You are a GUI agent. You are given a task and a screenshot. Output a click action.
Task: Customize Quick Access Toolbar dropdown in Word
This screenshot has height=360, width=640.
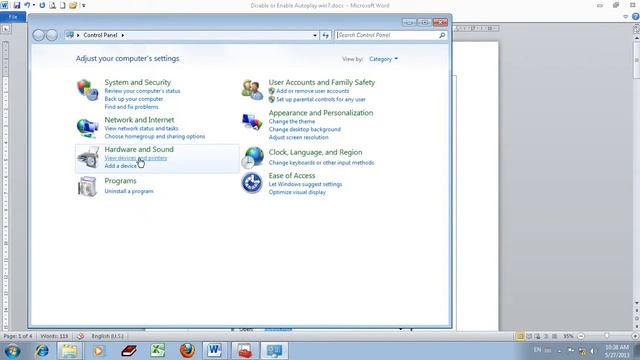pos(84,5)
